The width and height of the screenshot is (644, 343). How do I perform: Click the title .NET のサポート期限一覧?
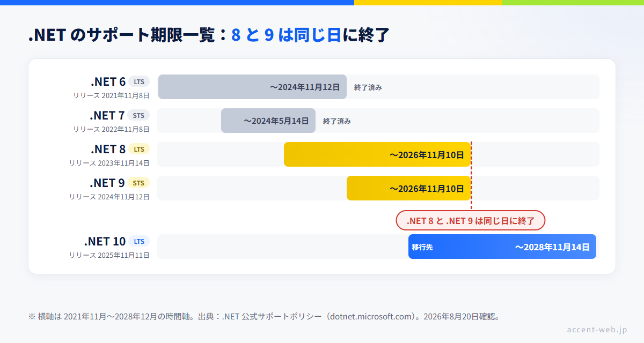click(x=122, y=35)
